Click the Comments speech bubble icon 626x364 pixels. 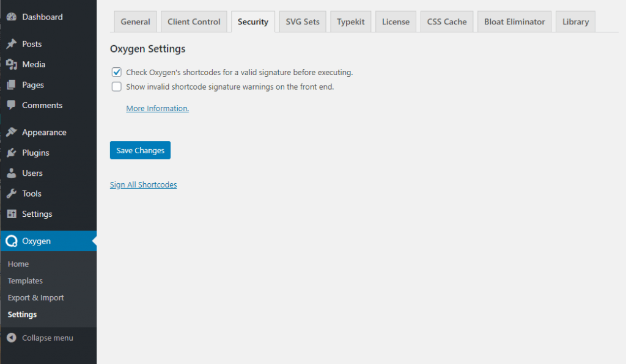pyautogui.click(x=11, y=105)
